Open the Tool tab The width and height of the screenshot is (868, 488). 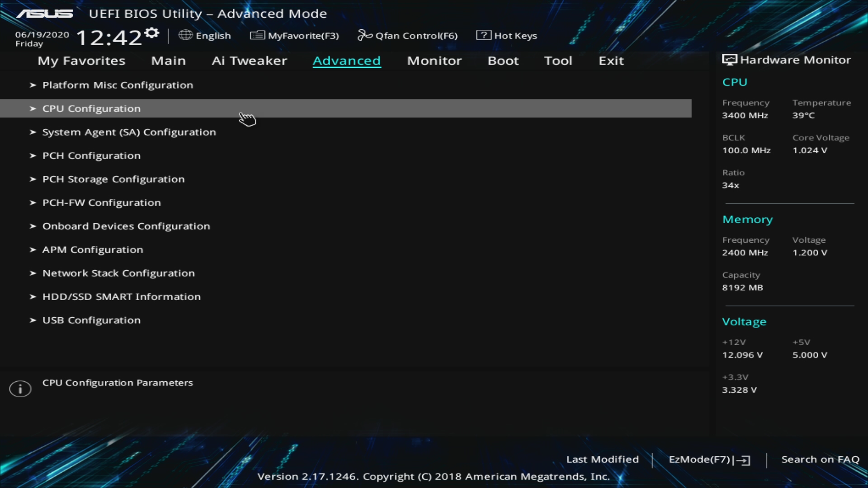558,61
